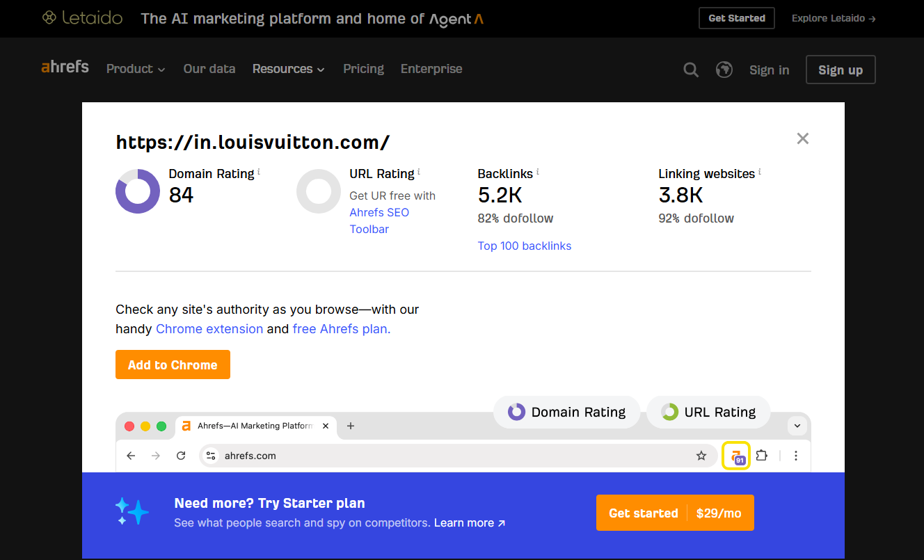
Task: Expand the Product menu
Action: (x=136, y=69)
